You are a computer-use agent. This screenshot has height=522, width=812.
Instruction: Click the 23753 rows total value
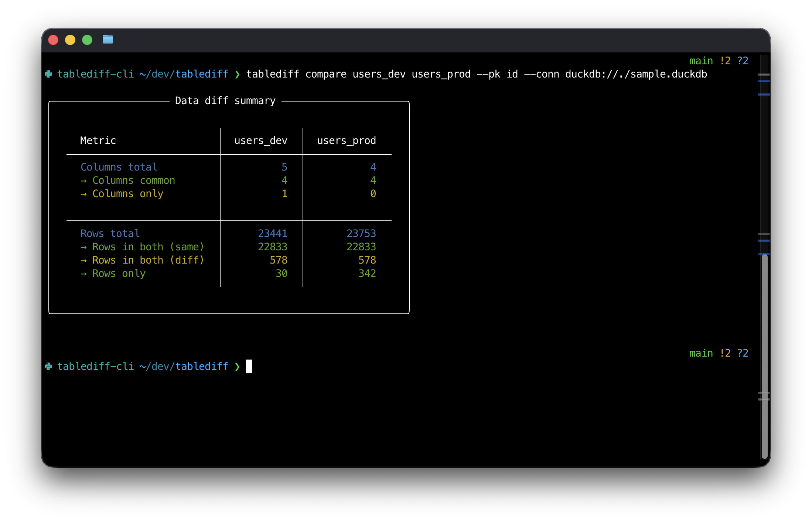[x=361, y=234]
